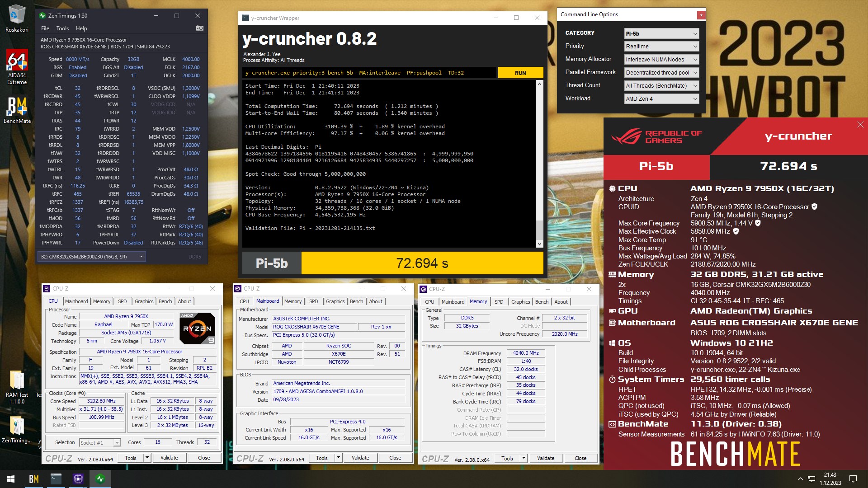Open the Priority dropdown set to Realtime
The image size is (868, 488).
662,47
